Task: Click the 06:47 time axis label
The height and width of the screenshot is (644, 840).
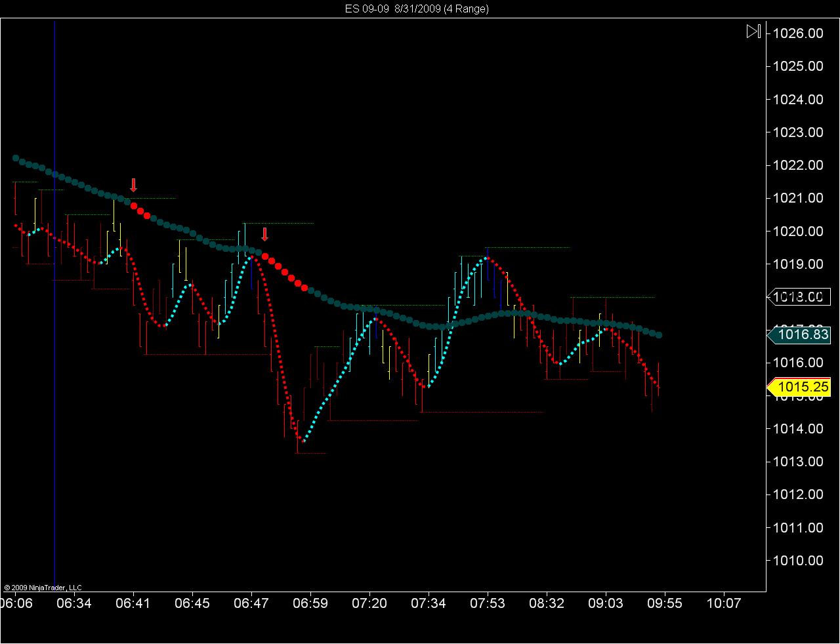Action: pos(251,603)
